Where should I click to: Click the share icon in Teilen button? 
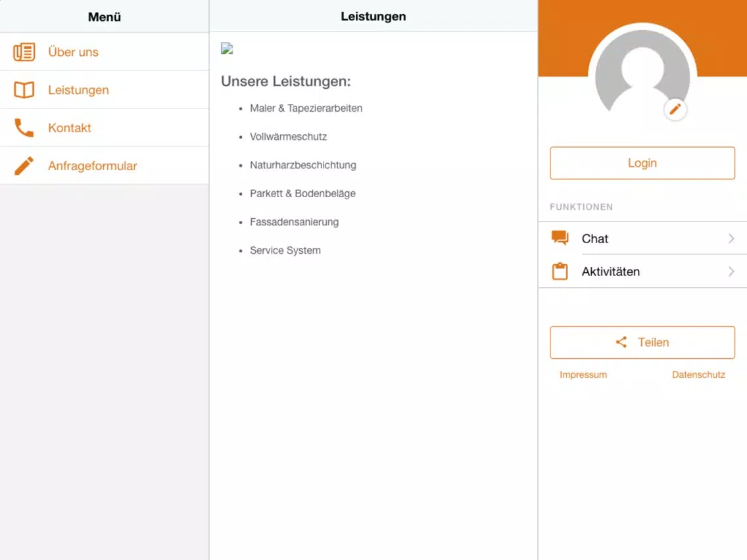pos(621,342)
